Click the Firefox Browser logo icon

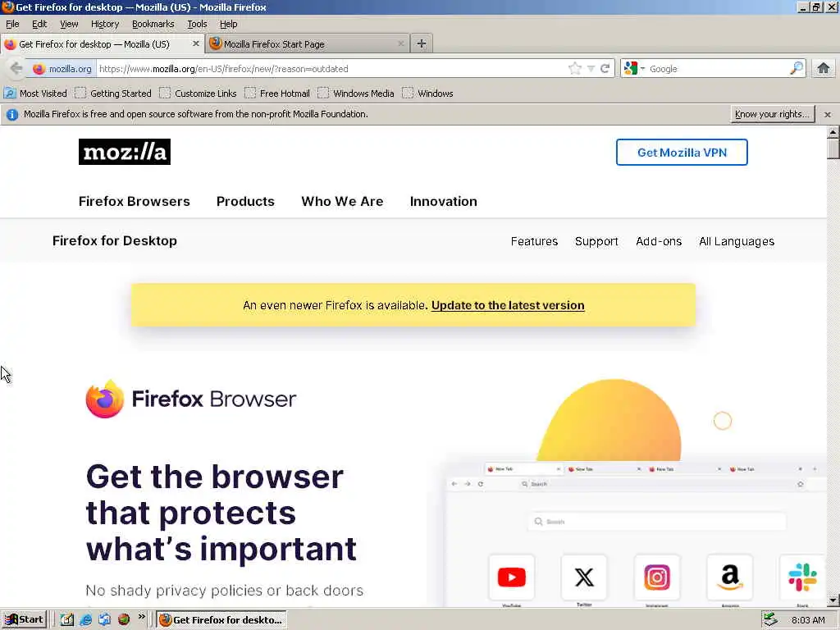[x=105, y=399]
